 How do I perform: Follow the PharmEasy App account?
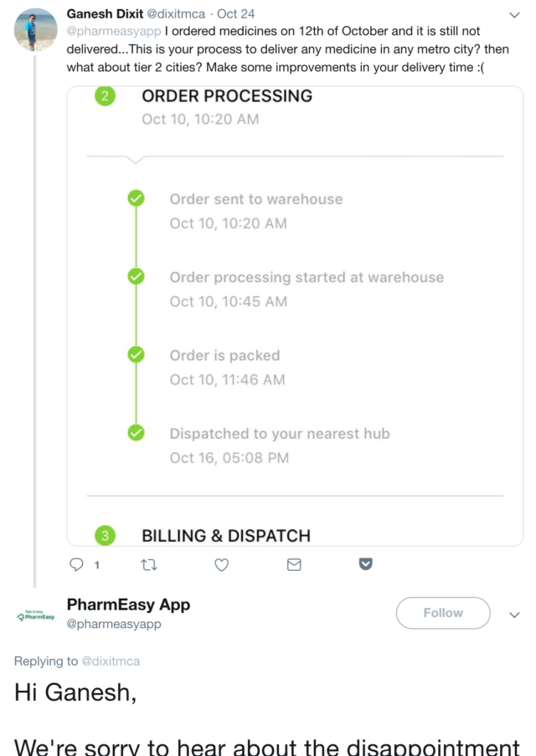[442, 613]
